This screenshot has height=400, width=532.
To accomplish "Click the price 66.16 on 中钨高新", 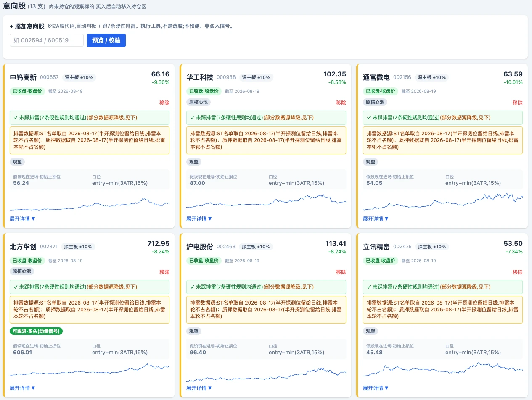I will pyautogui.click(x=160, y=74).
